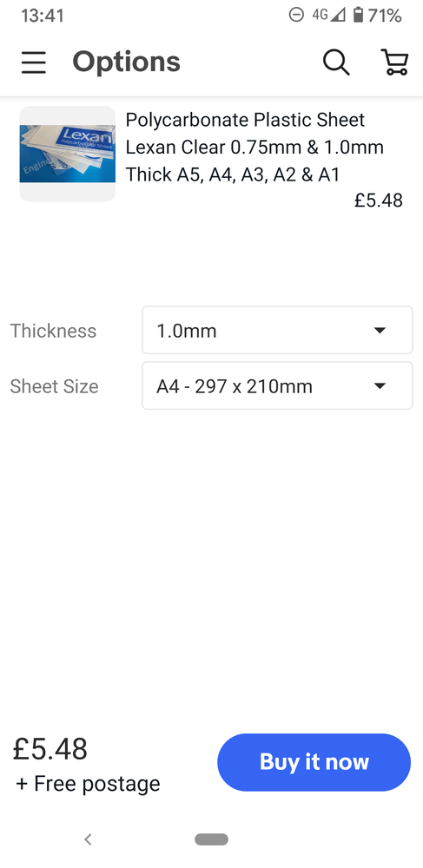Tap the Free postage text
Screen dimensions: 423x868
tap(88, 784)
